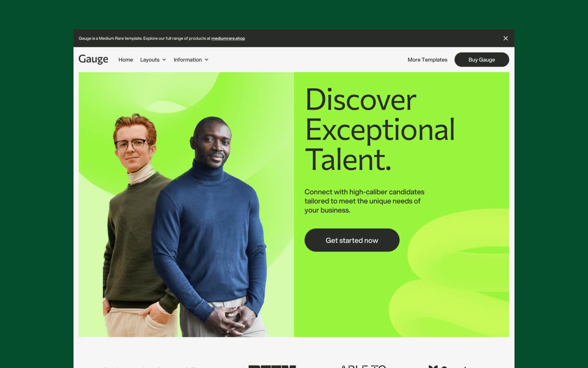Follow the mediumrare.shop link

coord(228,38)
